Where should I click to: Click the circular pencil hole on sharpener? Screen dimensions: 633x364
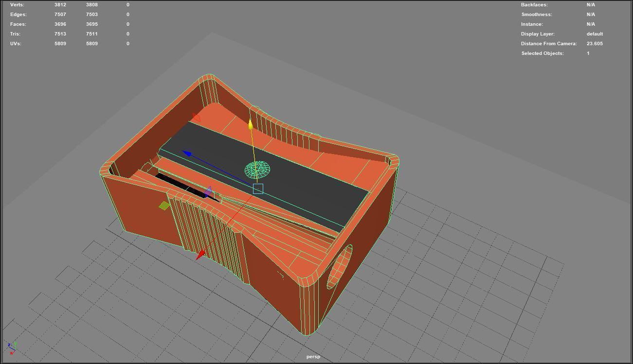coord(340,266)
